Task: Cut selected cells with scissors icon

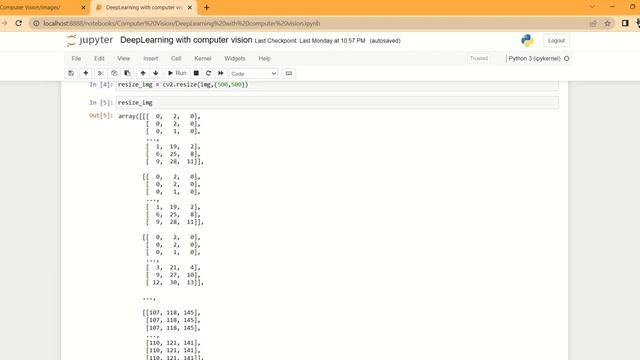Action: [x=101, y=73]
